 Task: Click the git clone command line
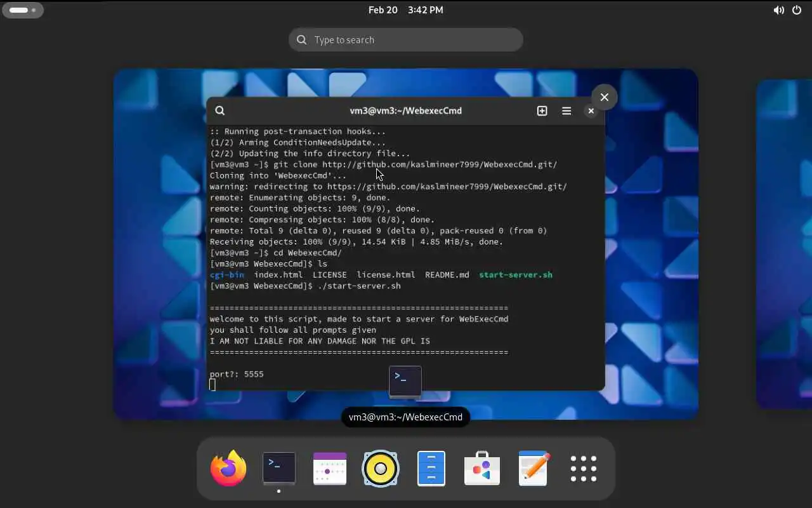coord(384,164)
